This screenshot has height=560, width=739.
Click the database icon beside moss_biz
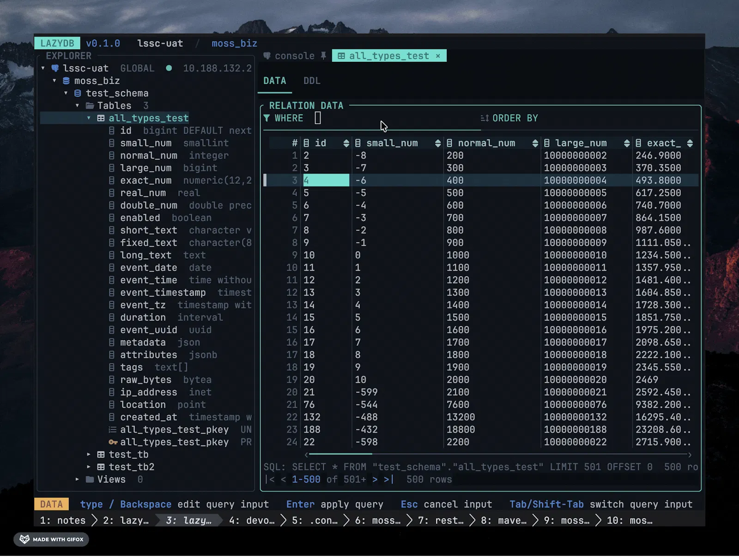pos(66,81)
